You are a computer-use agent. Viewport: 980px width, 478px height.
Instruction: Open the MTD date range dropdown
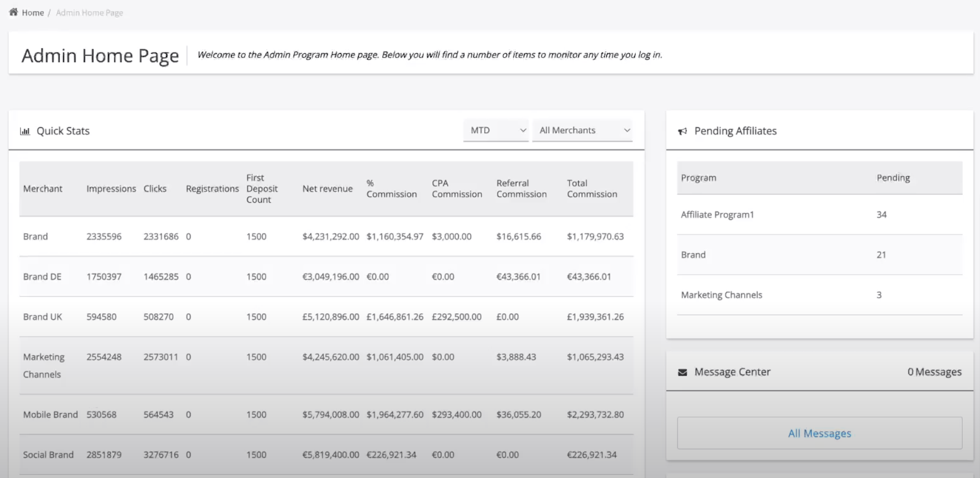tap(496, 131)
